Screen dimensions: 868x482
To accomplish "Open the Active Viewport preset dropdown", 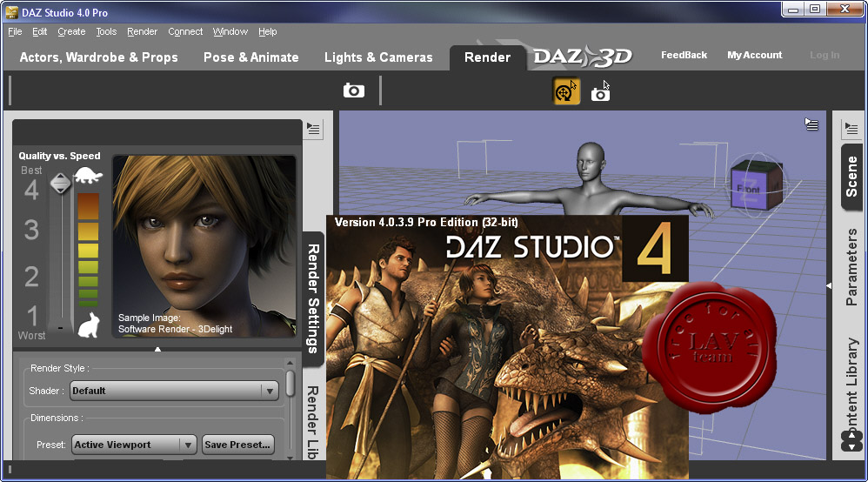I will tap(134, 445).
